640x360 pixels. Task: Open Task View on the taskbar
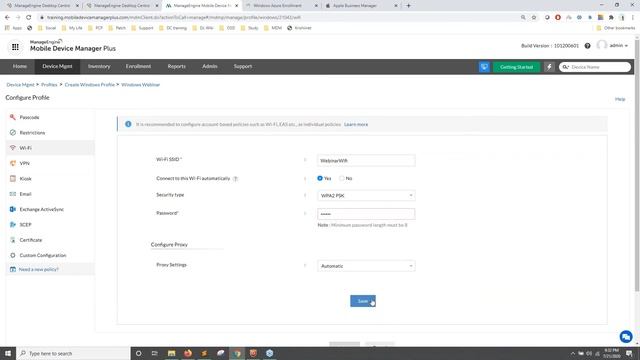coord(154,353)
